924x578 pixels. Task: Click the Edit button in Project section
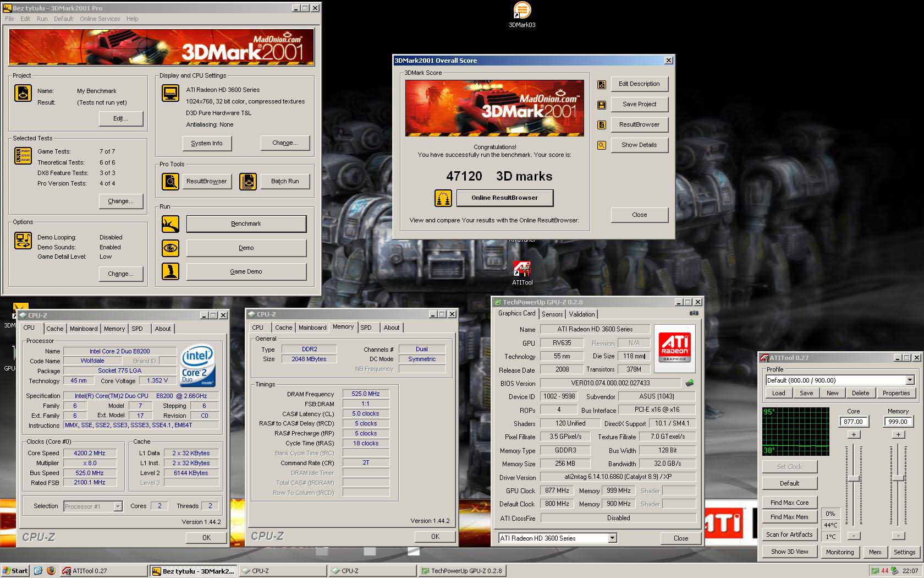point(120,119)
